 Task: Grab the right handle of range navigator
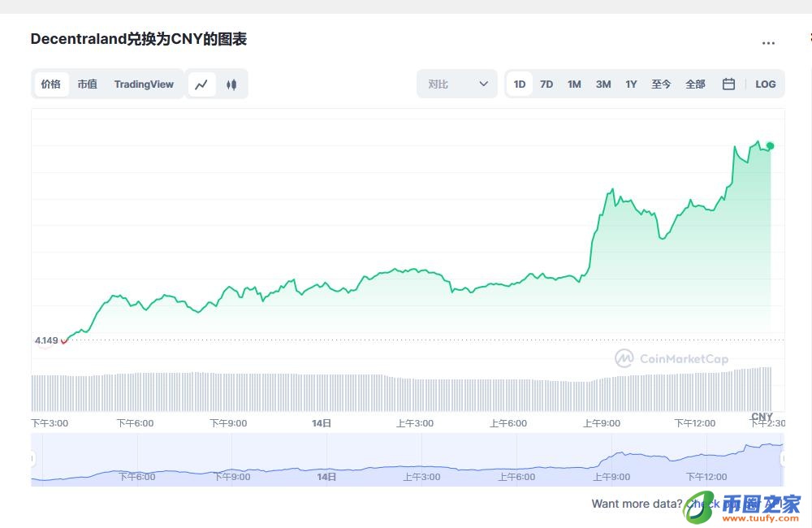click(x=783, y=459)
